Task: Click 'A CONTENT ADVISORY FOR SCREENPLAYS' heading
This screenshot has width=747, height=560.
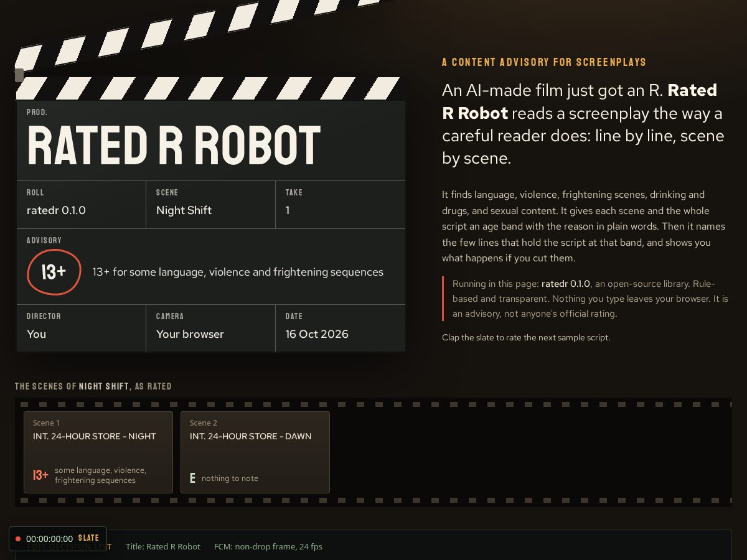Action: [544, 62]
